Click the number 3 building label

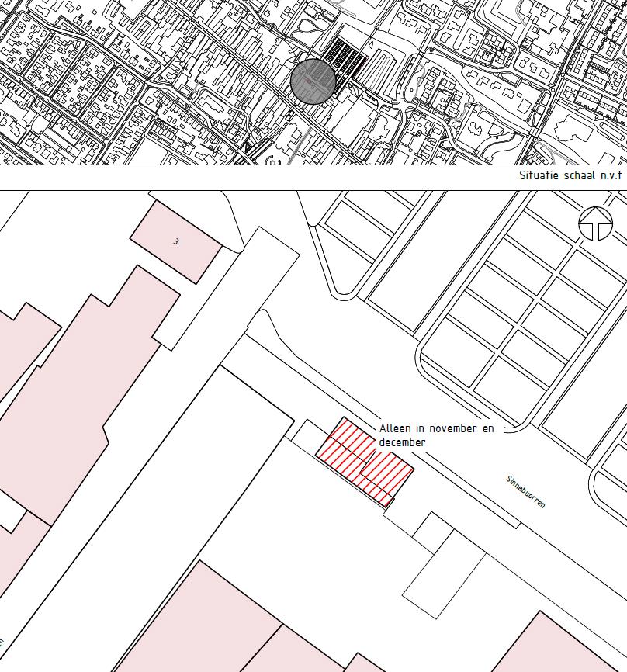click(176, 241)
